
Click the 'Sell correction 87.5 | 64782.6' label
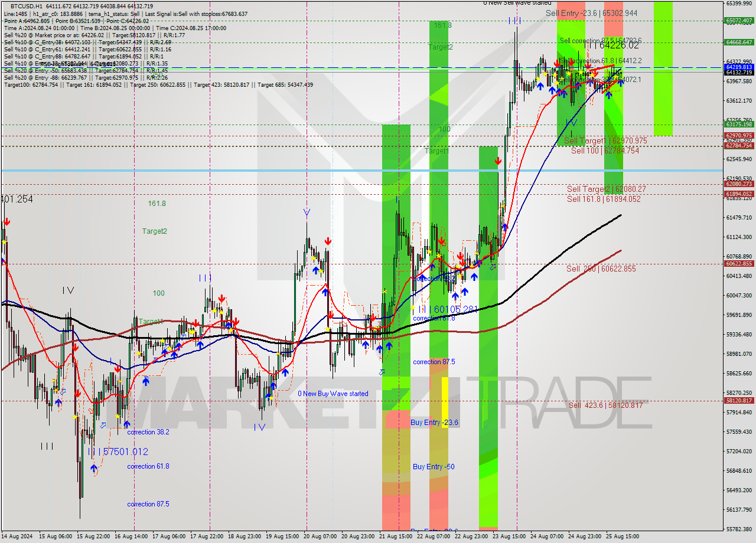click(x=601, y=41)
